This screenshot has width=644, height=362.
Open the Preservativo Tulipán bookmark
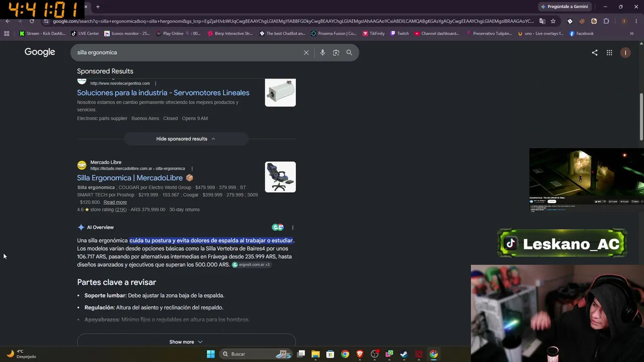pyautogui.click(x=490, y=34)
